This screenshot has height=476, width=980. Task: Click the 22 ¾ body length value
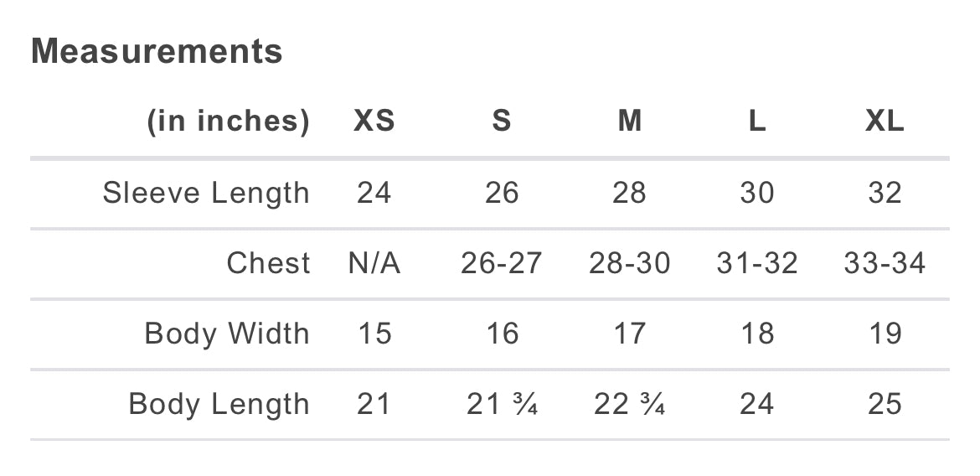(629, 405)
